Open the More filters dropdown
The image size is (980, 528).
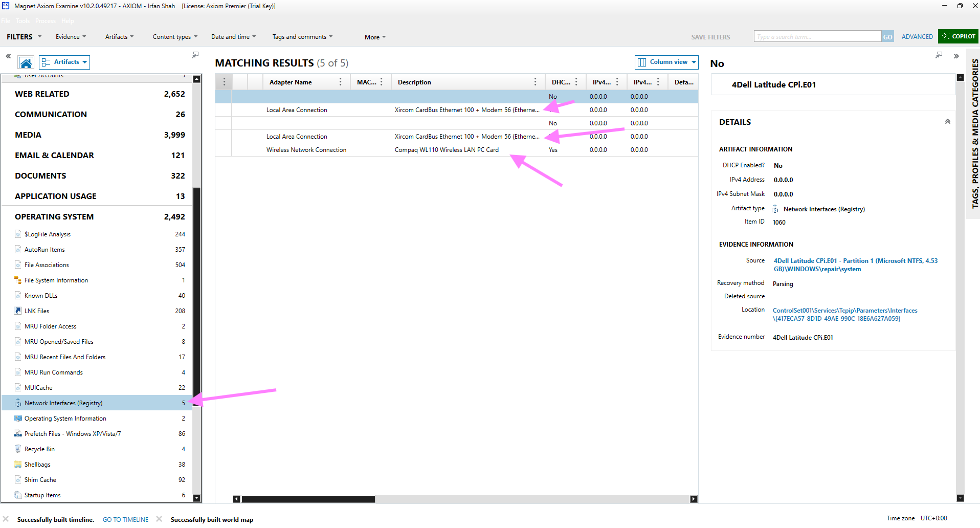pyautogui.click(x=375, y=37)
